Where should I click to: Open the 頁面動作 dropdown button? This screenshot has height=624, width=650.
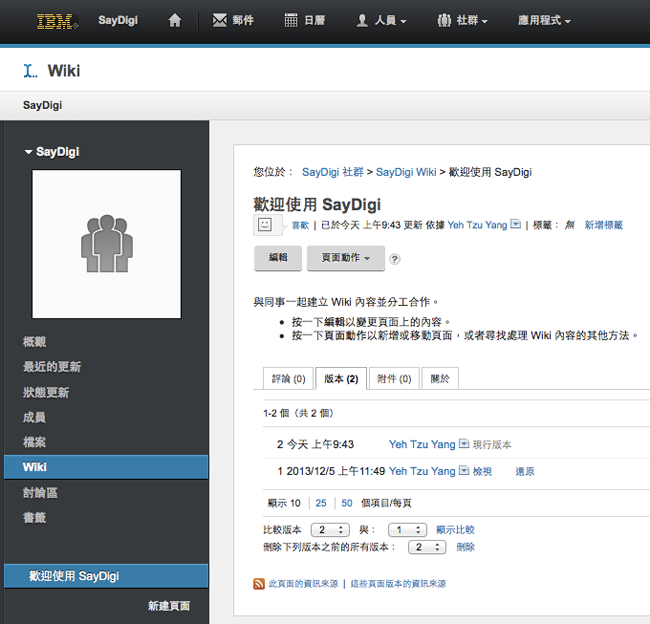click(345, 258)
